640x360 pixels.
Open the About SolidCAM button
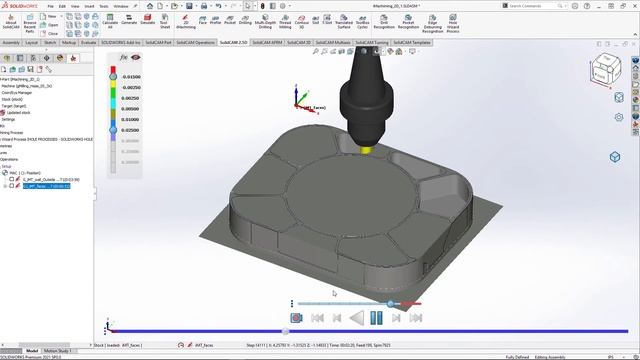pos(11,22)
